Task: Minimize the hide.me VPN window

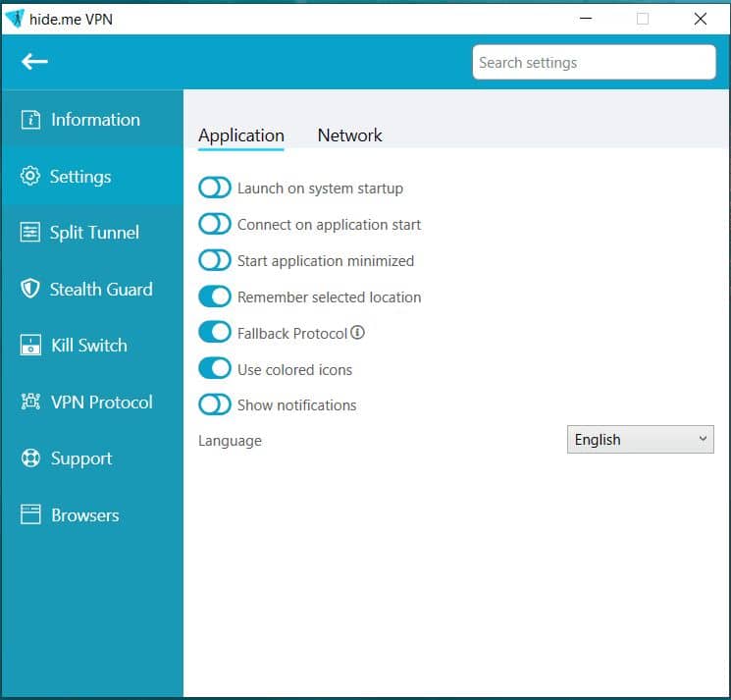Action: (586, 19)
